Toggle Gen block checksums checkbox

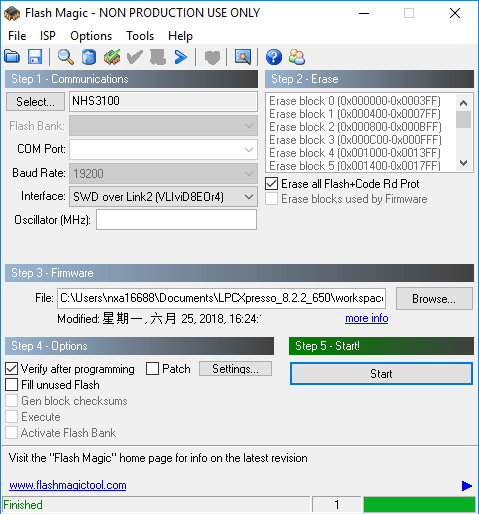tap(11, 401)
